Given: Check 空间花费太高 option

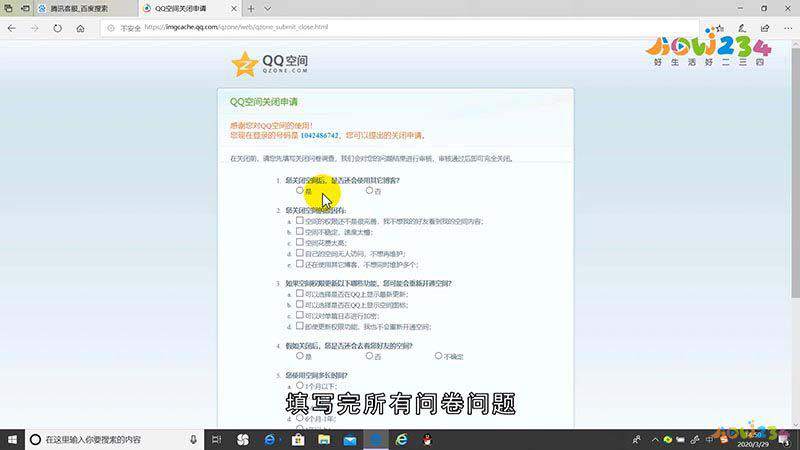Looking at the screenshot, I should pyautogui.click(x=299, y=242).
